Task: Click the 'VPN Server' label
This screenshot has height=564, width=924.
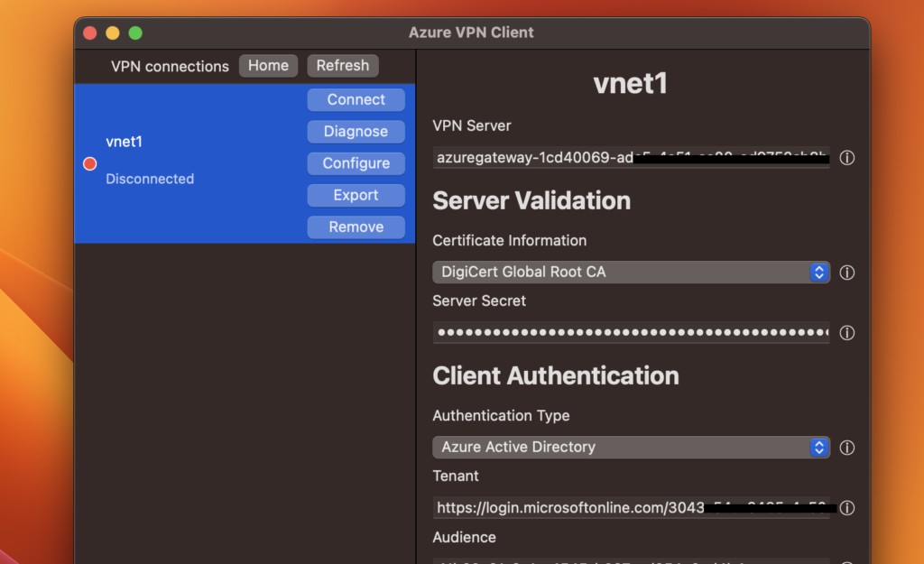Action: point(472,125)
